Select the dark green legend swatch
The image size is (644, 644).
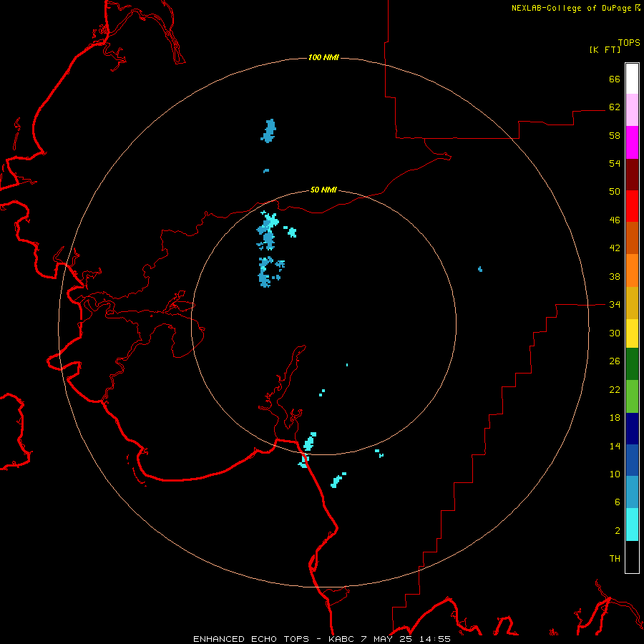click(x=632, y=364)
